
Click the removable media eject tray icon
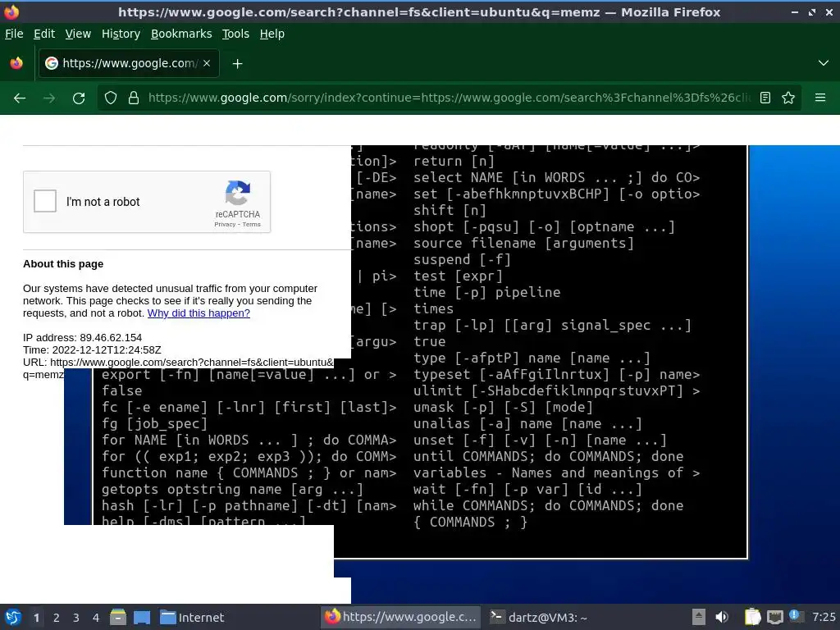click(699, 617)
